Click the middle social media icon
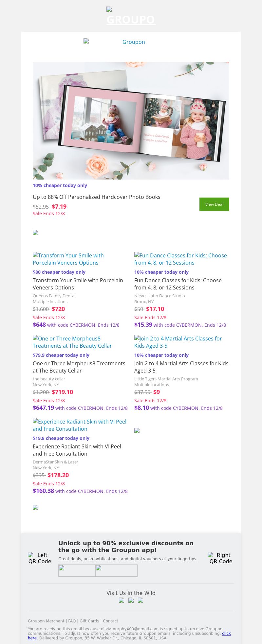 click(x=131, y=600)
